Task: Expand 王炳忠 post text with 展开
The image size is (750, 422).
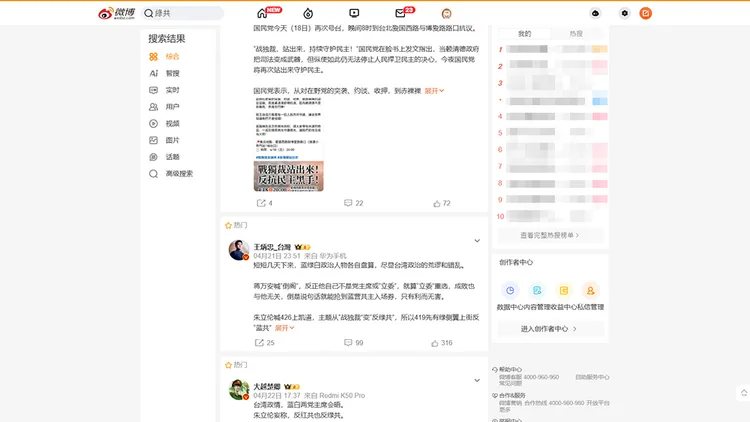Action: [x=285, y=328]
